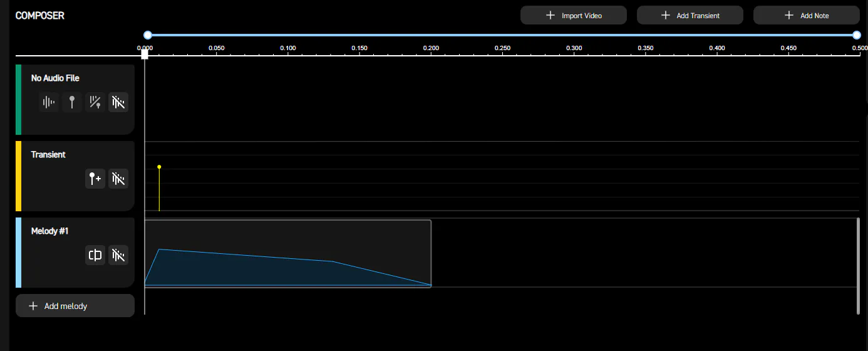Click the COMPOSER panel title
The width and height of the screenshot is (868, 351).
point(40,15)
